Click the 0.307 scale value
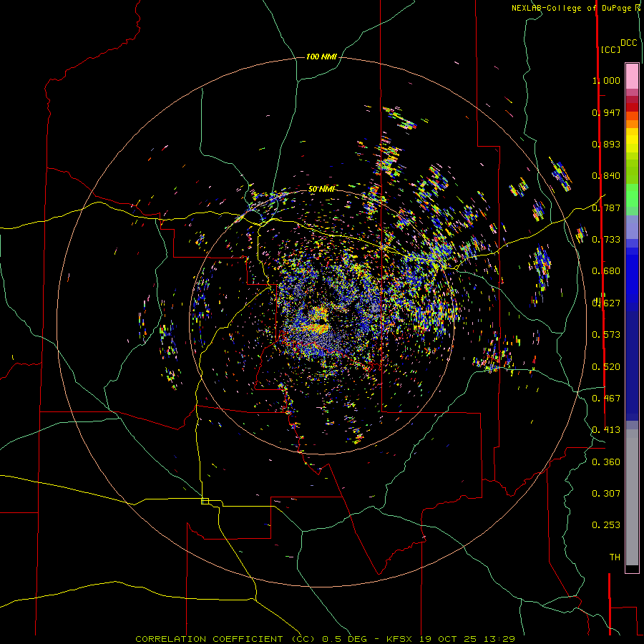The image size is (644, 644). point(606,494)
